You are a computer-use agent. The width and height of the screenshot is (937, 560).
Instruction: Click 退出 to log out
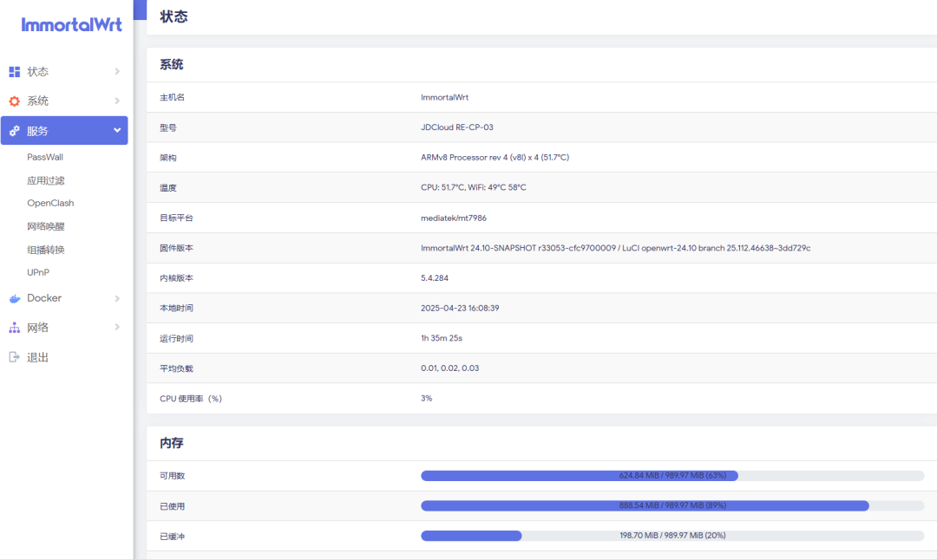tap(37, 357)
